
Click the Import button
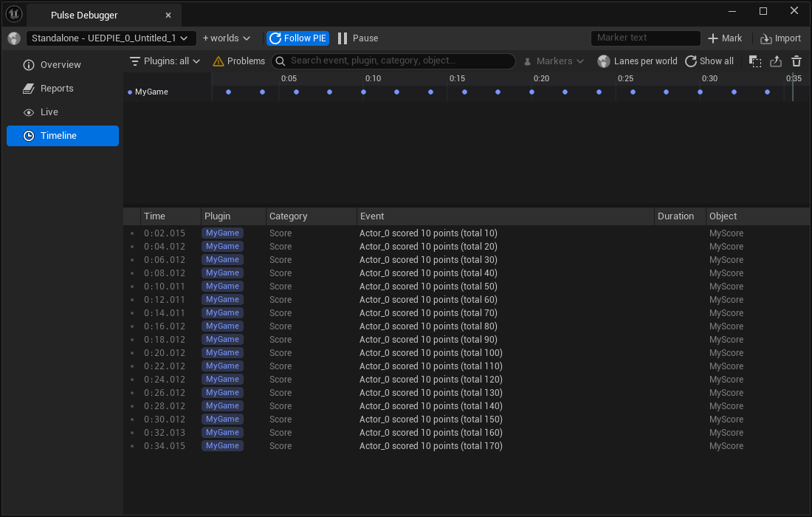click(780, 38)
